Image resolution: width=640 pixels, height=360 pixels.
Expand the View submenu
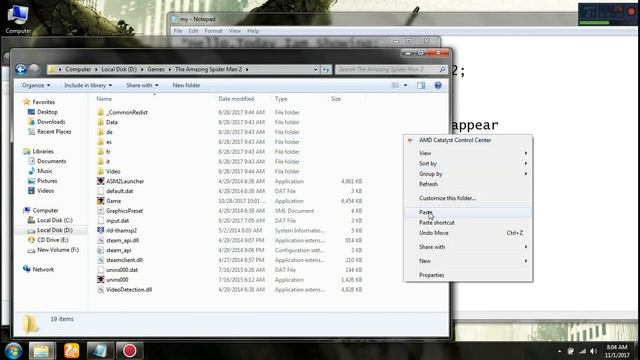click(x=468, y=153)
